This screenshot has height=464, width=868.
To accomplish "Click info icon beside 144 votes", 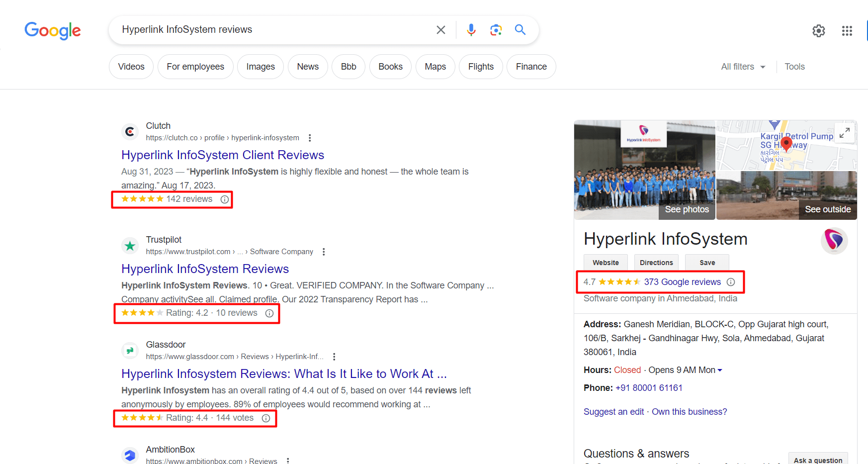I will coord(266,418).
